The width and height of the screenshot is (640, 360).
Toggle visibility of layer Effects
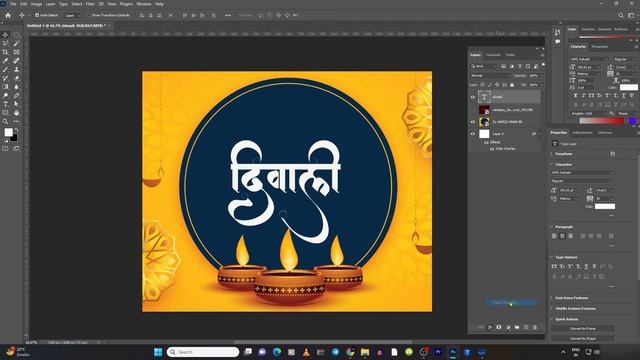click(x=486, y=142)
